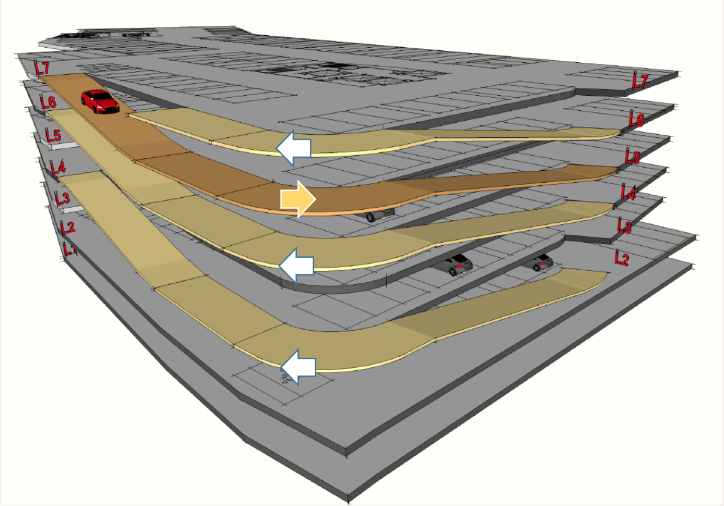Screen dimensions: 724x506
Task: Click the L7 label on the left side
Action: (42, 68)
